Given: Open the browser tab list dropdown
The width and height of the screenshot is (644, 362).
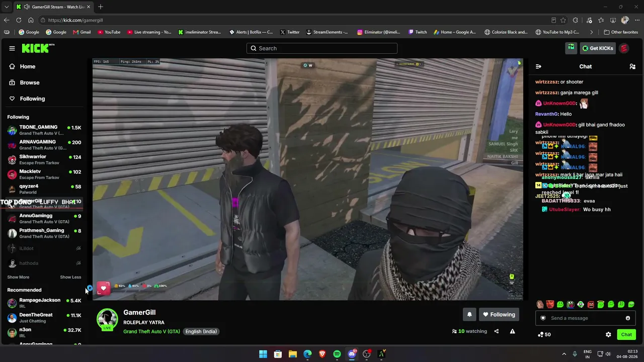Looking at the screenshot, I should tap(7, 7).
